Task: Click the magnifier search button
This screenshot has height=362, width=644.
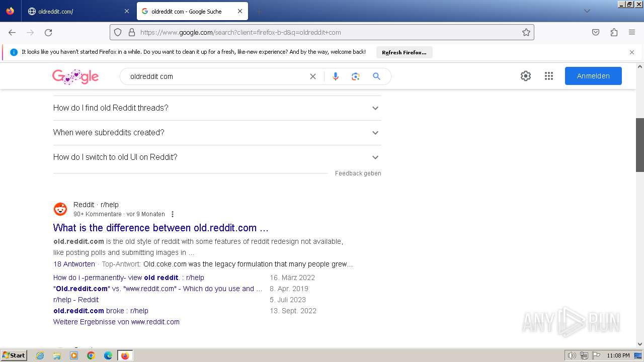Action: tap(376, 76)
